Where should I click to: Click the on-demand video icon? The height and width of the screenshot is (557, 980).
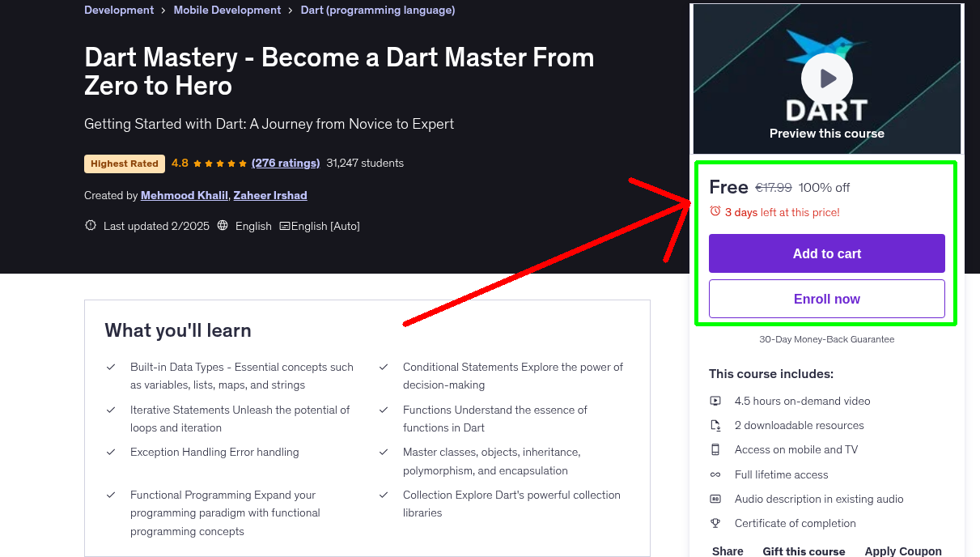(715, 400)
